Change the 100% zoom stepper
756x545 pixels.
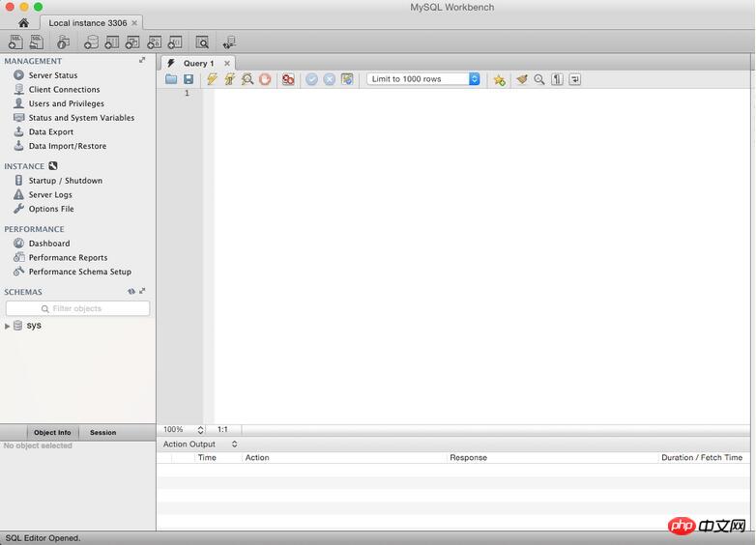(x=200, y=429)
